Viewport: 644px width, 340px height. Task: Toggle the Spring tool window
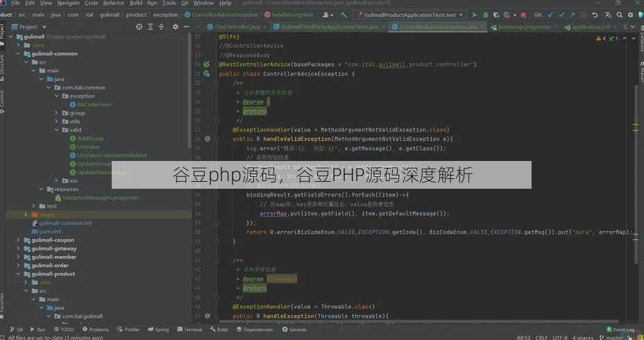tap(158, 330)
